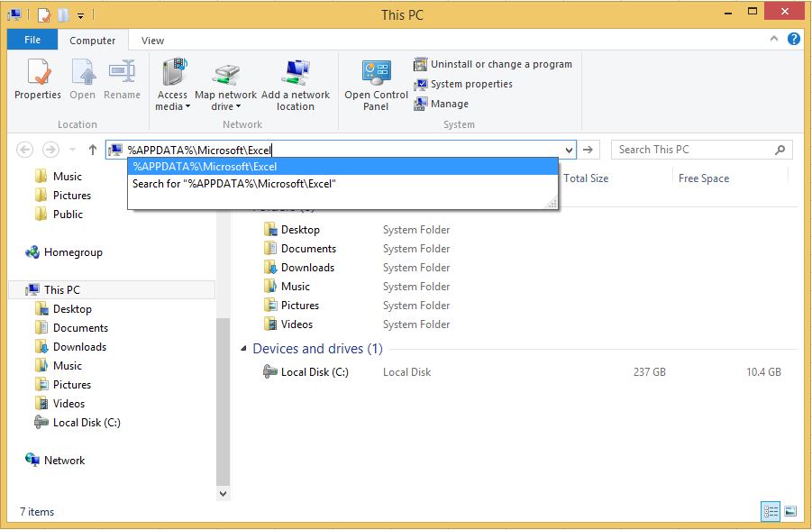This screenshot has width=812, height=530.
Task: Click the Back navigation arrow
Action: pyautogui.click(x=25, y=150)
